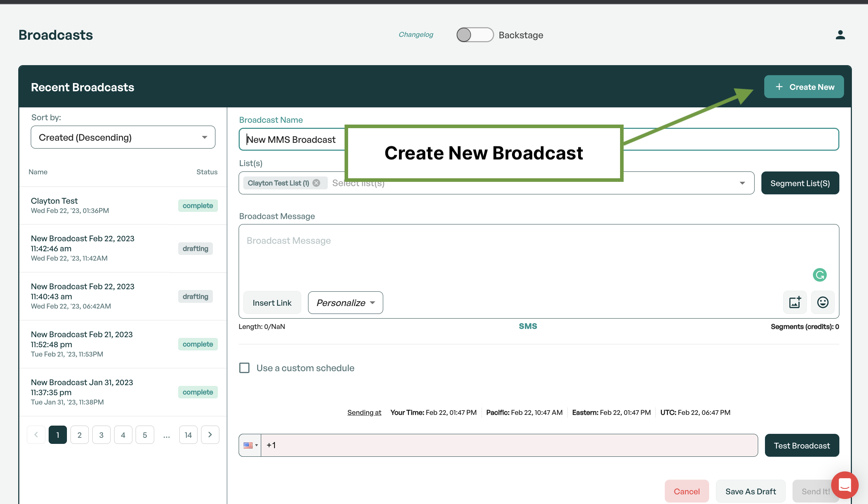Image resolution: width=868 pixels, height=504 pixels.
Task: Click the add image attachment icon
Action: pyautogui.click(x=795, y=302)
